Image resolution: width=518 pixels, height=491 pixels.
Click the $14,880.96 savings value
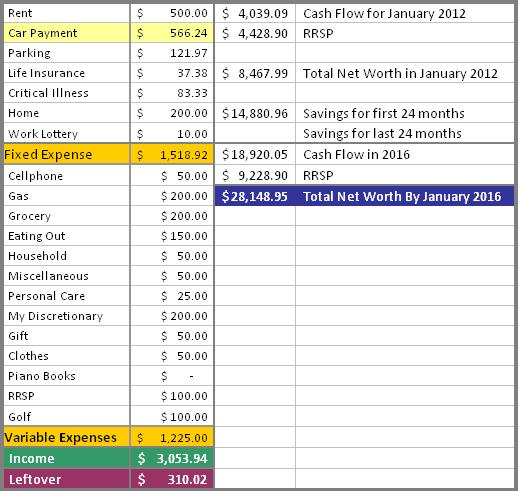255,113
